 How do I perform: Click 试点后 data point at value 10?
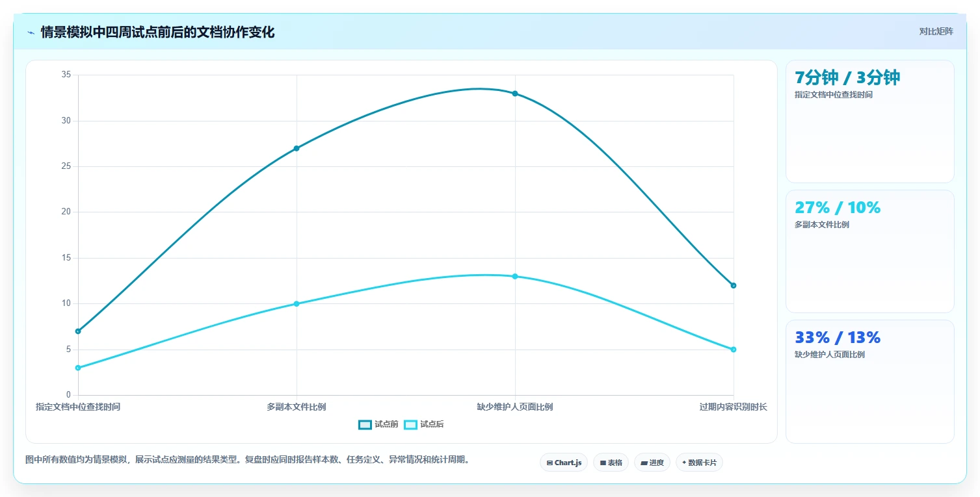(x=297, y=303)
